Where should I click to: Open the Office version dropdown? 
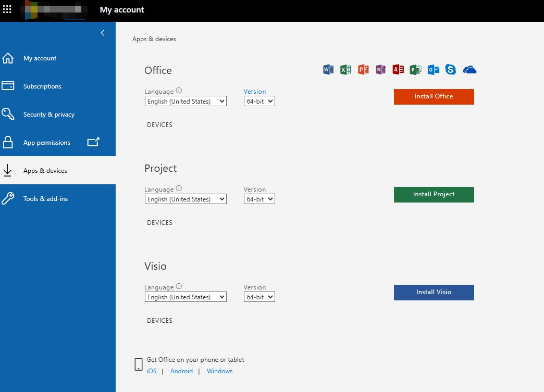point(259,101)
